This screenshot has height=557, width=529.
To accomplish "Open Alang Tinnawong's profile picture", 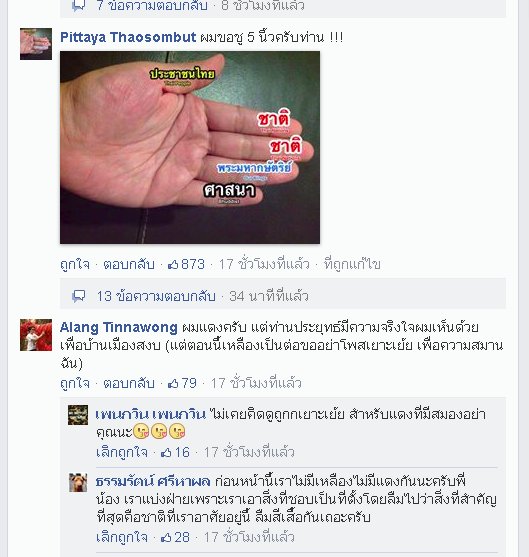I will pos(36,335).
